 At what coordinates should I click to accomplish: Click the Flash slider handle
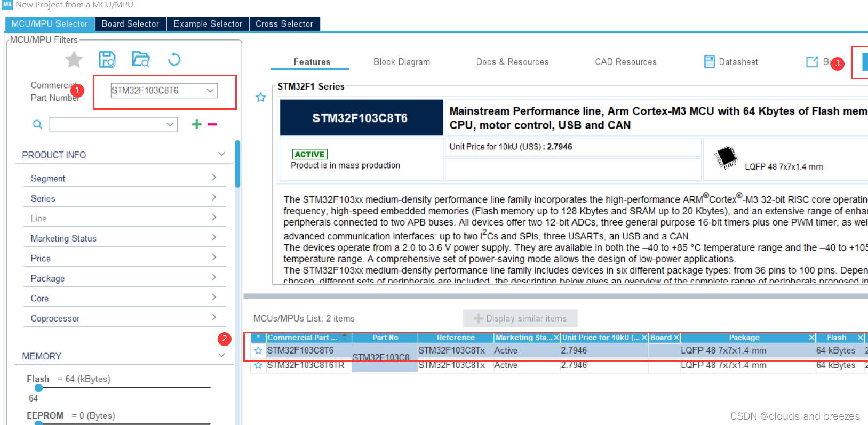pyautogui.click(x=38, y=388)
